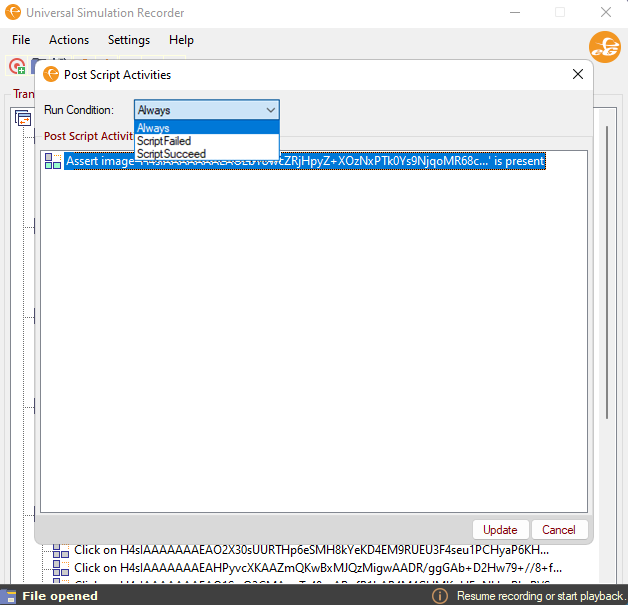Click the info icon in the status bar
The image size is (628, 605).
[439, 595]
